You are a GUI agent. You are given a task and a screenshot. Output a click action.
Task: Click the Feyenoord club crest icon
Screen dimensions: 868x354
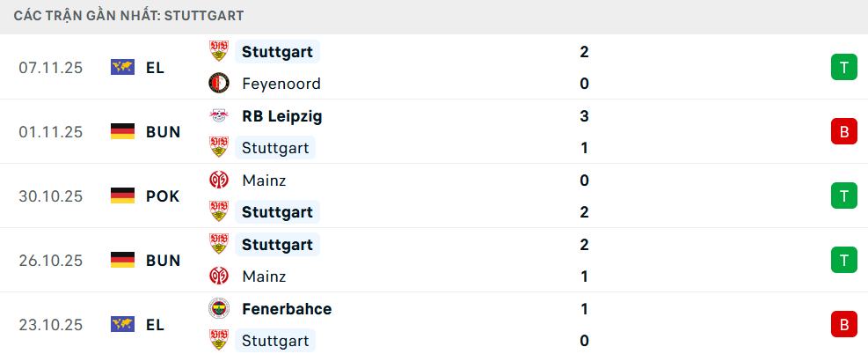218,84
